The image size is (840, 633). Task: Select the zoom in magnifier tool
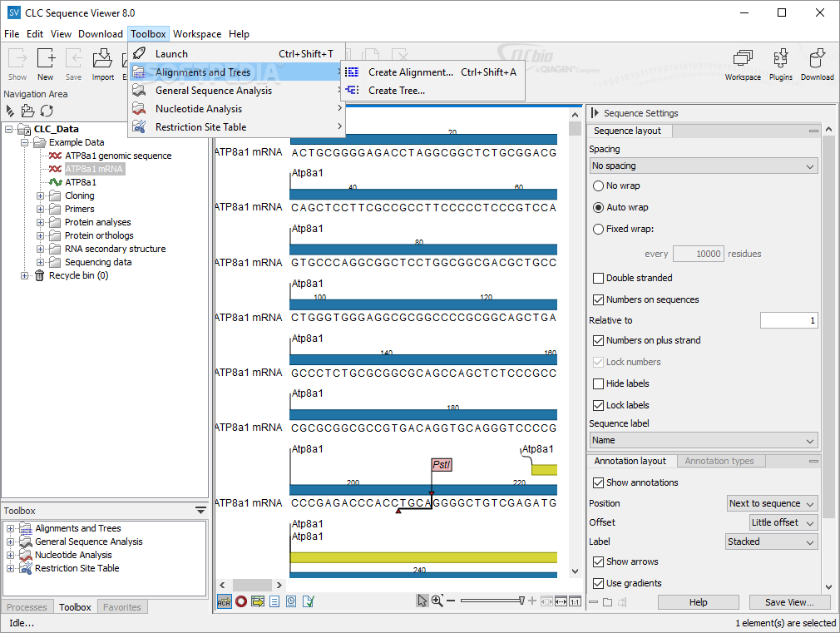click(x=437, y=601)
